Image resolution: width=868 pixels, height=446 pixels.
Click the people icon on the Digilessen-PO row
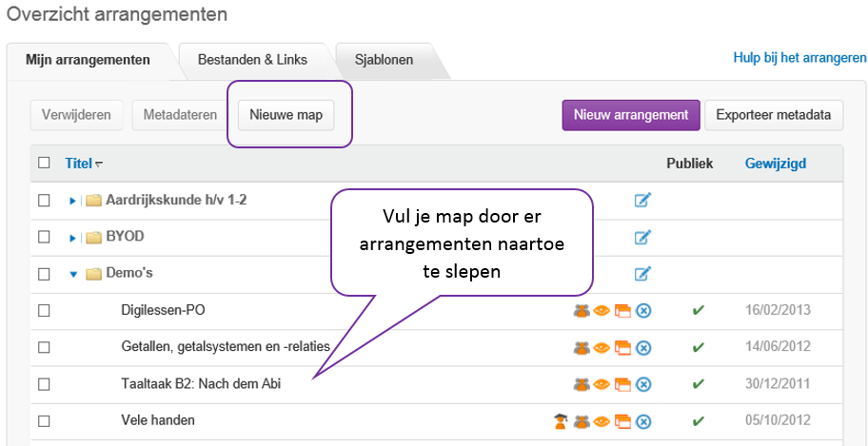(x=581, y=310)
